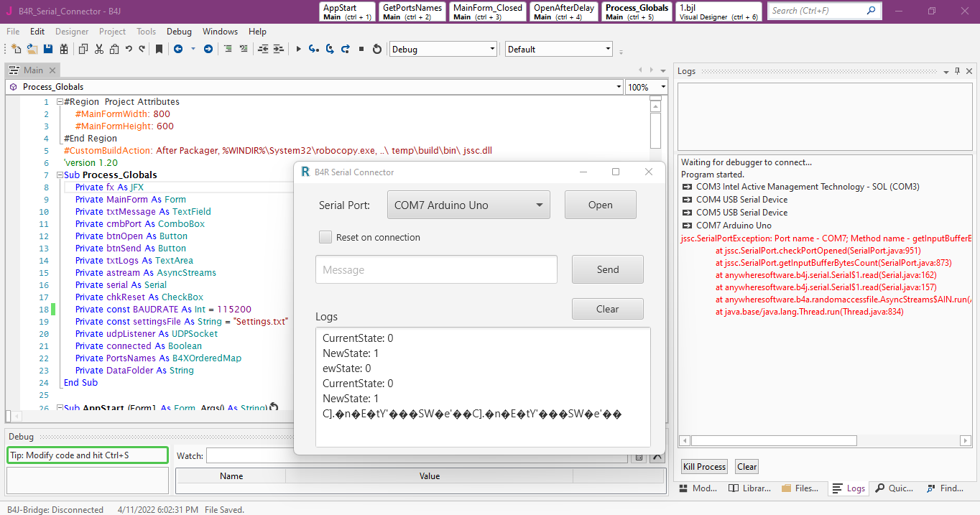Open the File menu
The height and width of the screenshot is (515, 980).
(13, 32)
